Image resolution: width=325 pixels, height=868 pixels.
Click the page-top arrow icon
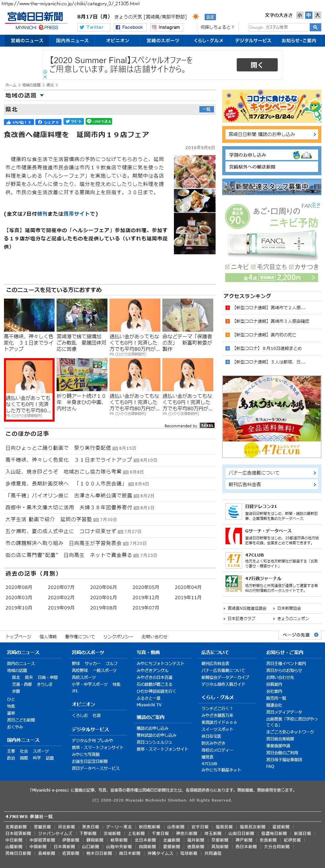click(316, 635)
